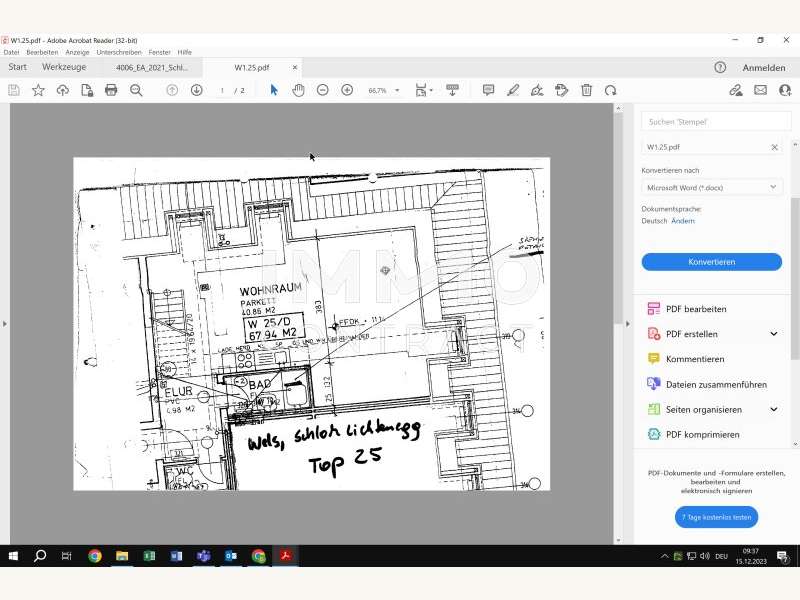Zoom in with the plus icon
Image resolution: width=800 pixels, height=600 pixels.
pos(347,90)
